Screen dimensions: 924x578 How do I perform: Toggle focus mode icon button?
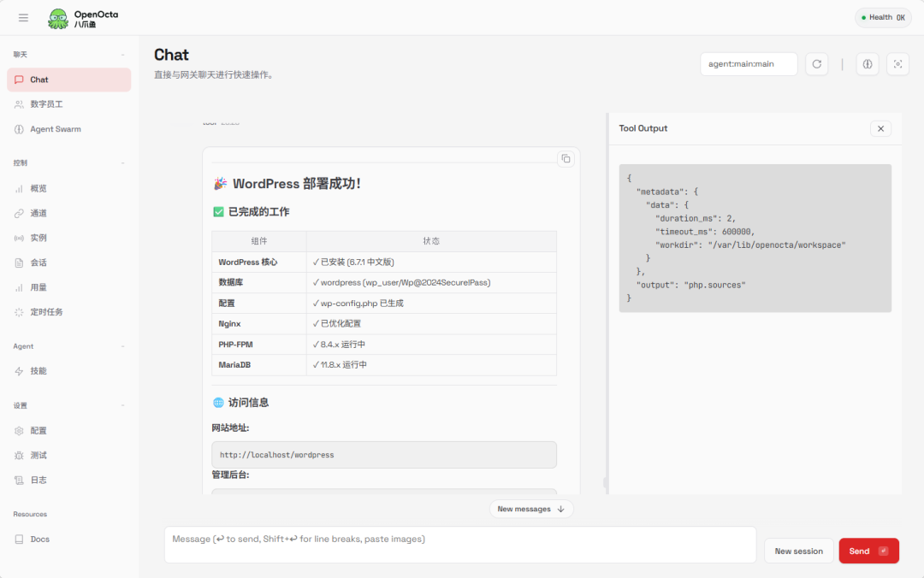897,64
